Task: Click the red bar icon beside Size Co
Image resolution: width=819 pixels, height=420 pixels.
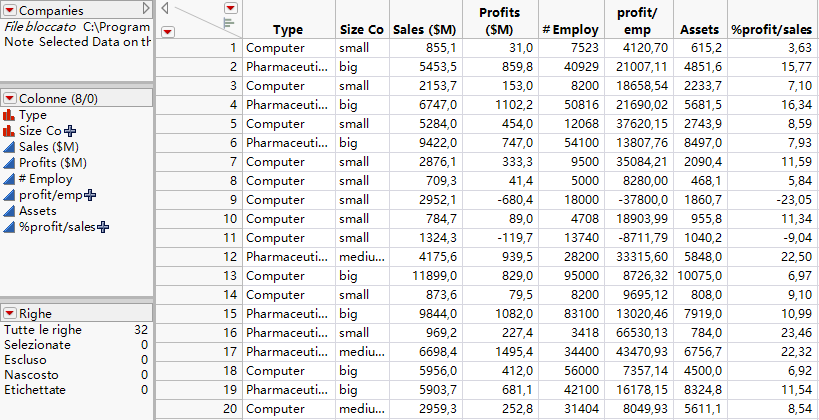Action: pyautogui.click(x=10, y=131)
